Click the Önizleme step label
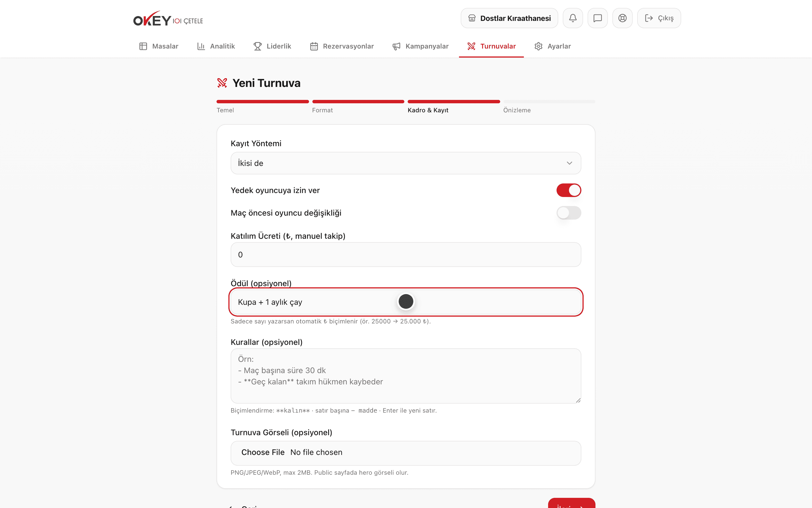Screen dimensions: 812x508 point(517,110)
